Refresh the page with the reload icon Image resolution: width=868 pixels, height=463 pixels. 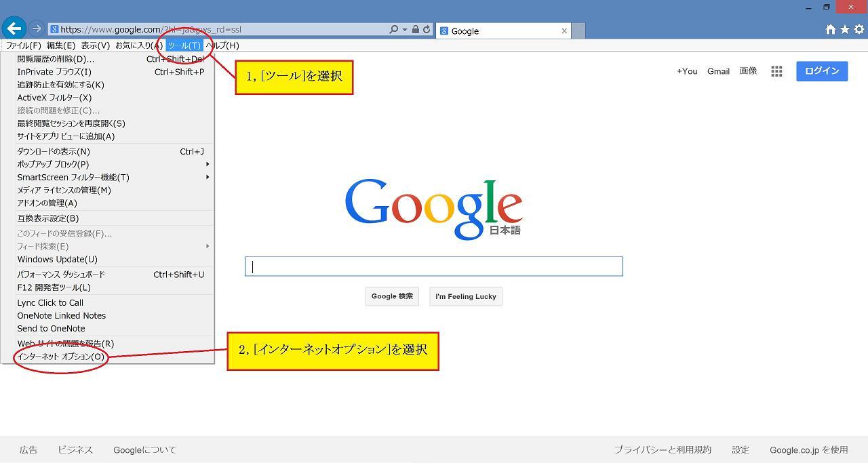pos(427,29)
